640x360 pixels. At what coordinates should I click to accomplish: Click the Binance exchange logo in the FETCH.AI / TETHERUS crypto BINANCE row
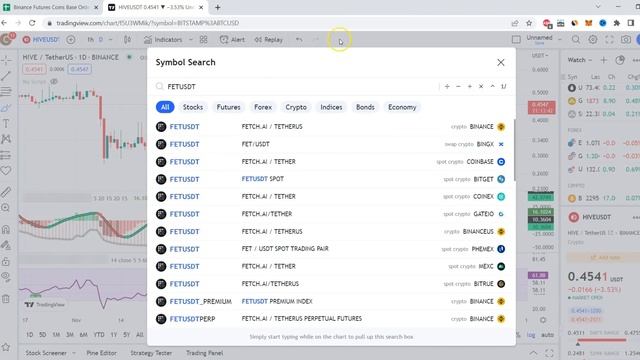click(501, 127)
